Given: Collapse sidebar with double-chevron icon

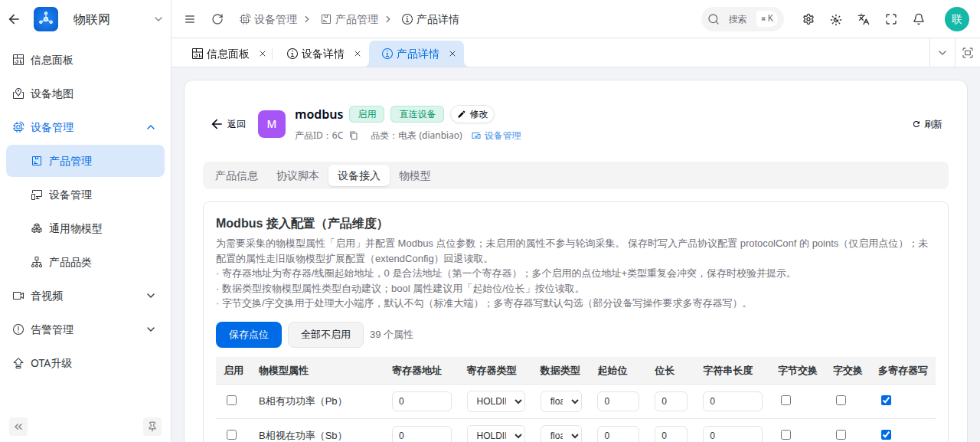Looking at the screenshot, I should point(18,427).
